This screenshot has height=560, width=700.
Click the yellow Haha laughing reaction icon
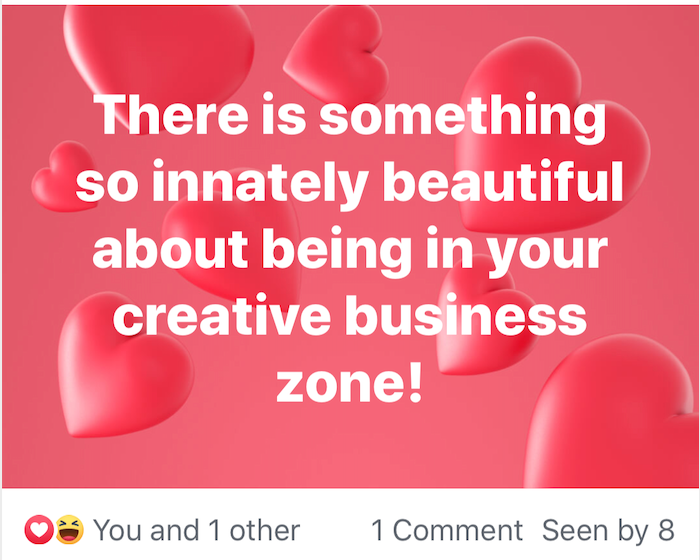(69, 530)
